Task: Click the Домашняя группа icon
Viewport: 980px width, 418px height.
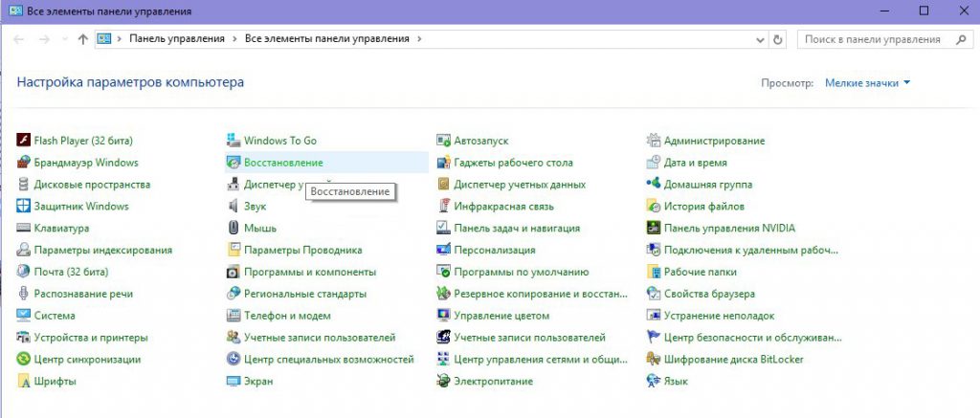Action: click(653, 185)
